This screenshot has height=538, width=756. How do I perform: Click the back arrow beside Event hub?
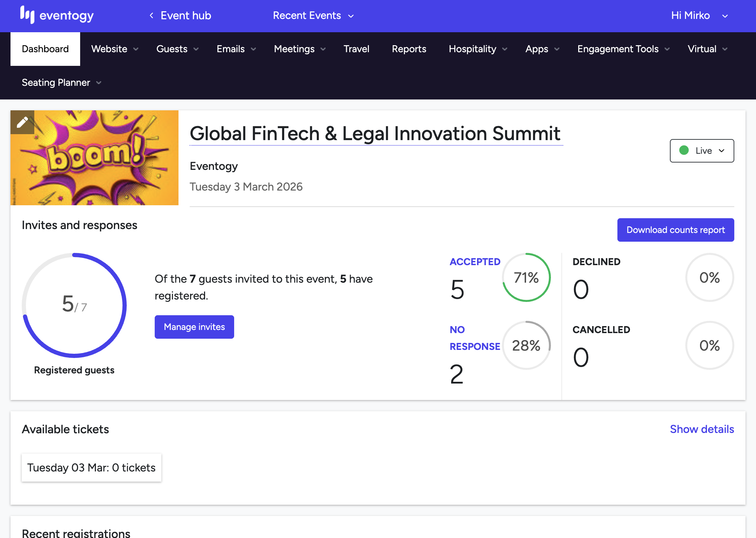pos(151,15)
